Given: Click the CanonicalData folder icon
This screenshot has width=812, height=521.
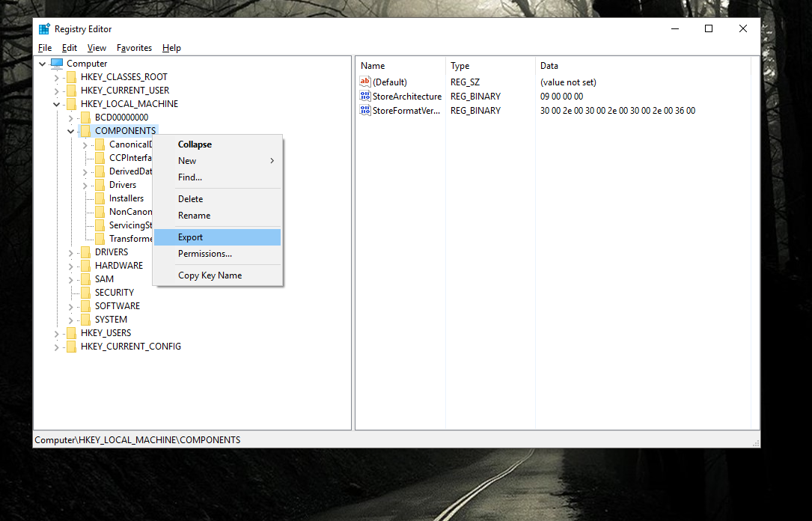Looking at the screenshot, I should [x=100, y=144].
